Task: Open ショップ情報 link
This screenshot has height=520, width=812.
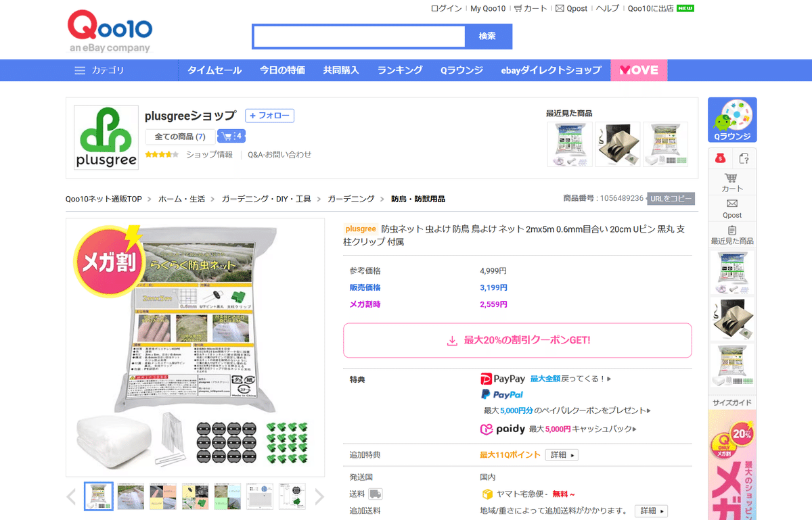Action: 209,155
